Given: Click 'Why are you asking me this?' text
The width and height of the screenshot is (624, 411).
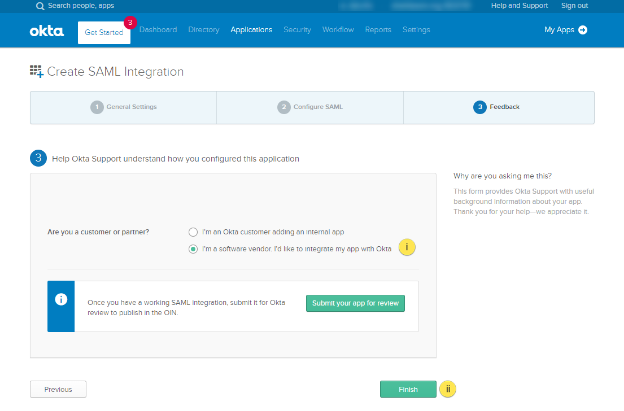Looking at the screenshot, I should (x=503, y=176).
